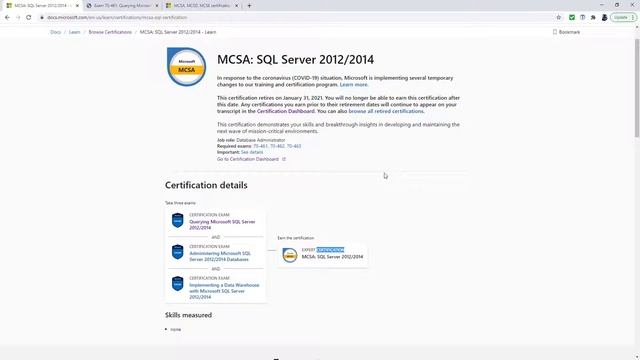Click the padlock site info icon

pyautogui.click(x=42, y=18)
